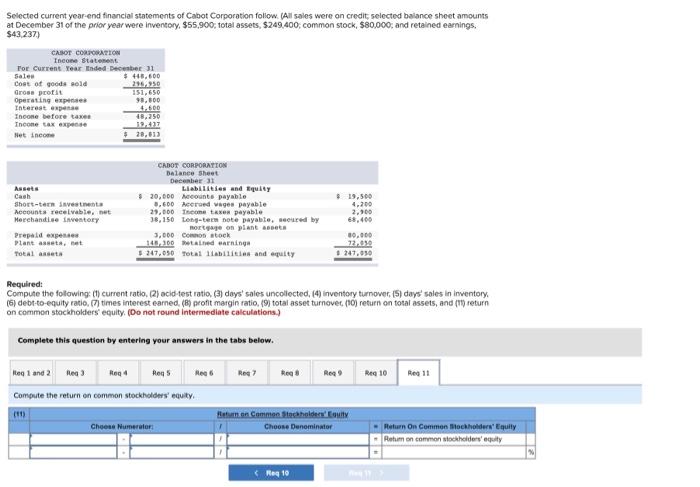Viewport: 700px width, 487px height.
Task: Open the Req 6 tab
Action: click(204, 373)
